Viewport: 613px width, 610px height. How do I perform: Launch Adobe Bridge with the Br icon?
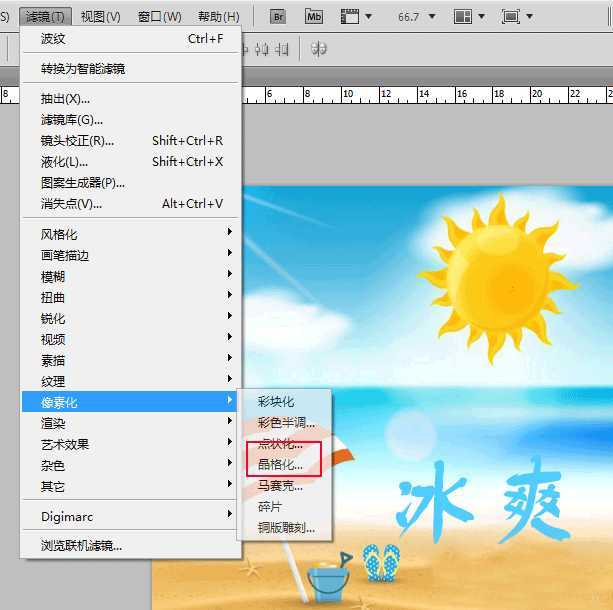(279, 16)
